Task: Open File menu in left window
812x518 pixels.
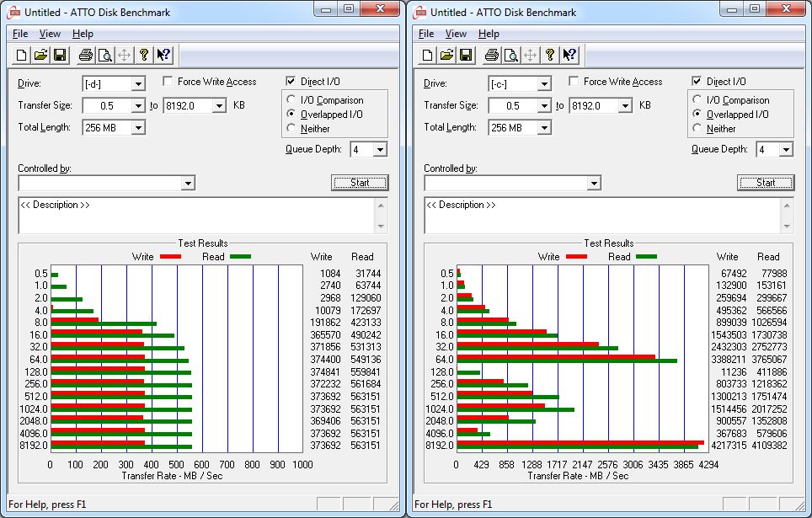Action: click(x=20, y=34)
